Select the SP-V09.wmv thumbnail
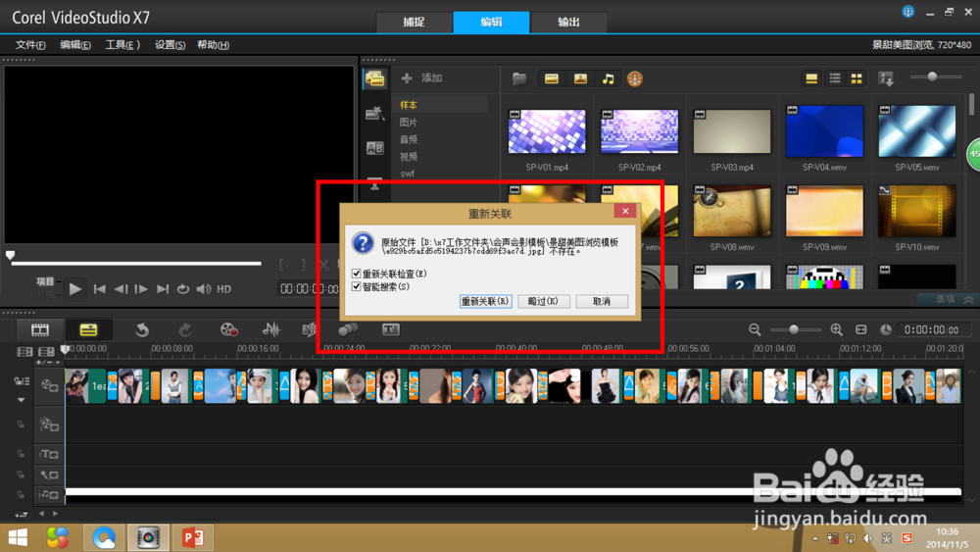Screen dimensions: 980x552 pos(824,212)
